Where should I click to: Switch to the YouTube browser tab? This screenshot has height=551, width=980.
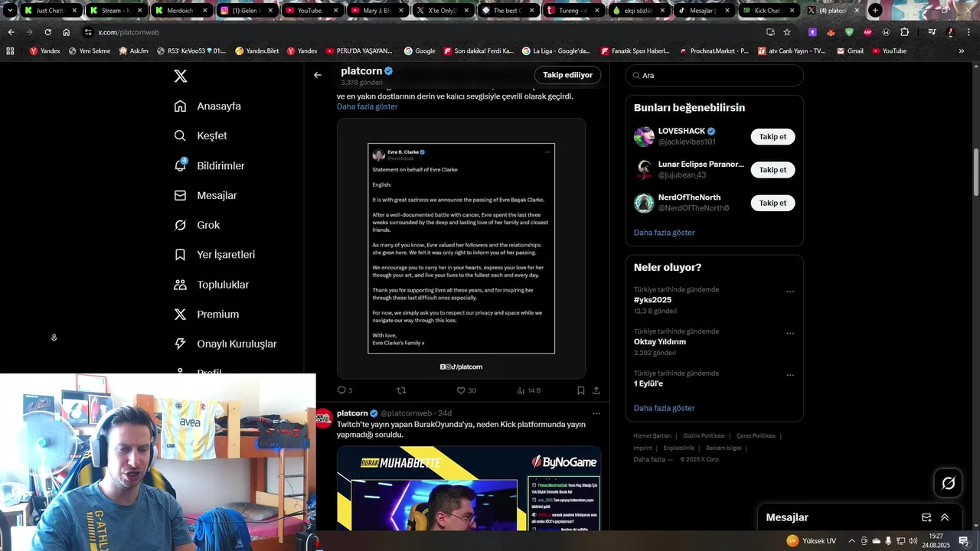[x=312, y=11]
